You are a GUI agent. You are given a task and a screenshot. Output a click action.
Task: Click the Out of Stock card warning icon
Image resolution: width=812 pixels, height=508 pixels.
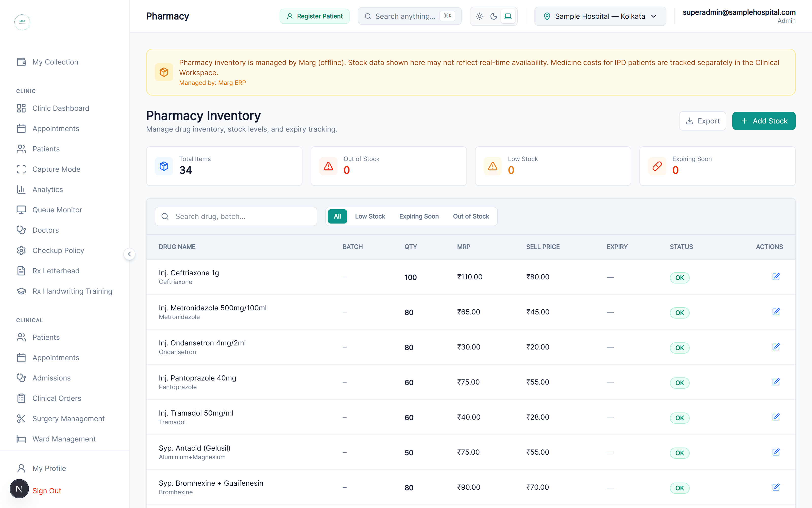pyautogui.click(x=328, y=166)
